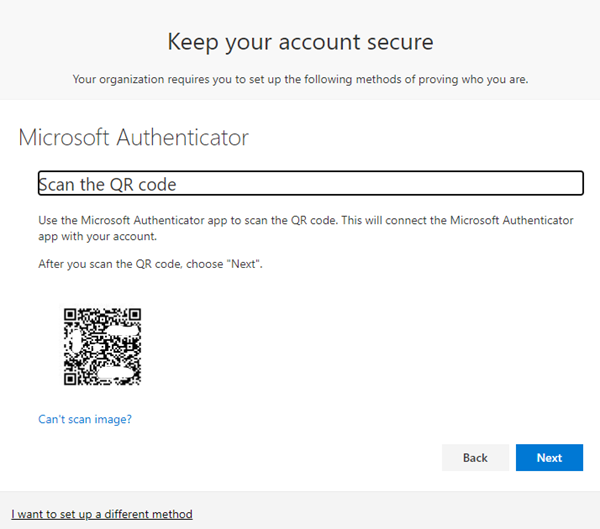Click the "Microsoft Authenticator" heading
600x529 pixels.
[x=134, y=137]
